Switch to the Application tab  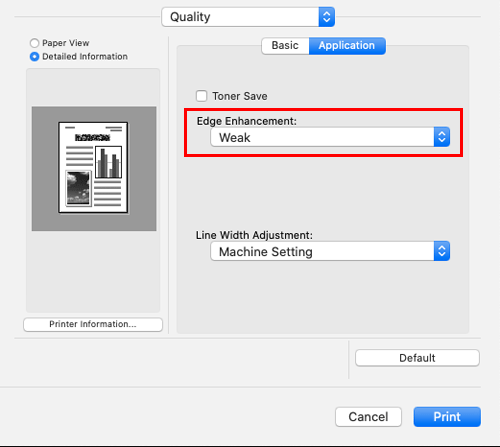tap(347, 45)
